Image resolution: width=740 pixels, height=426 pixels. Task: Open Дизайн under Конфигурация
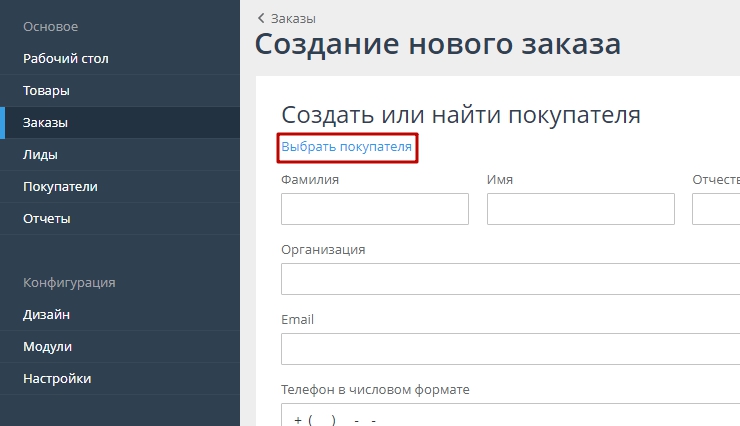point(46,315)
